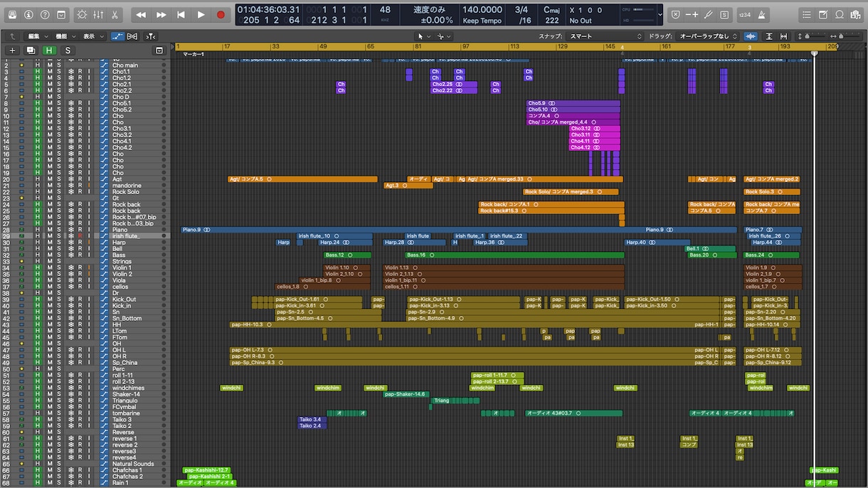This screenshot has width=868, height=488.
Task: Toggle the global Solo S button above tracks
Action: point(68,50)
